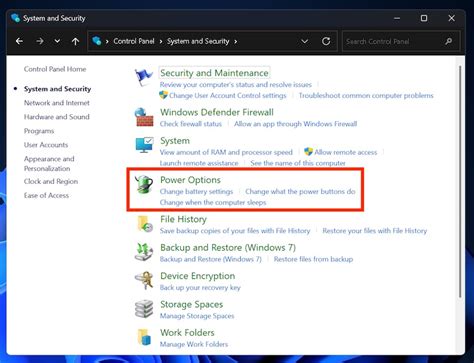Open the System monitor icon
474x363 pixels.
pos(144,145)
